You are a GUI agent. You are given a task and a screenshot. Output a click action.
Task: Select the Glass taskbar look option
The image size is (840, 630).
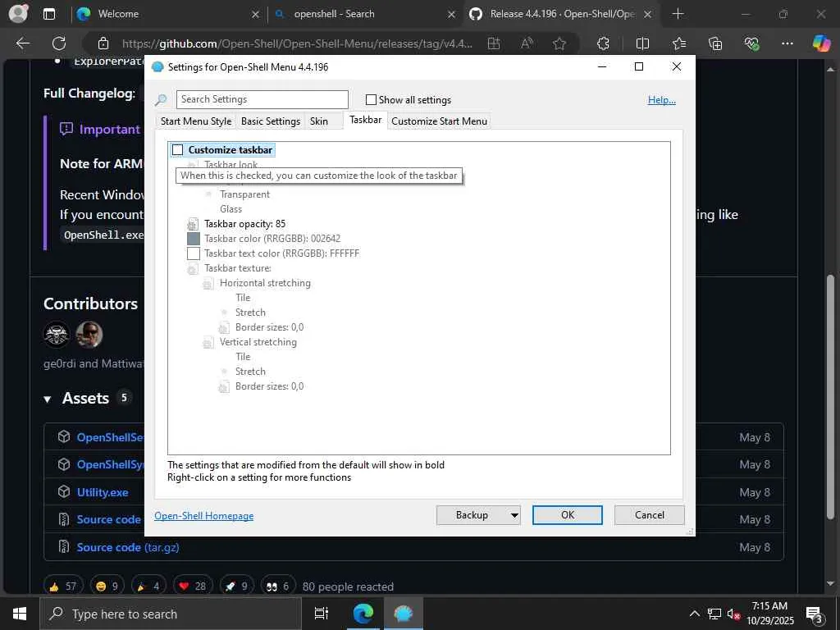pos(231,209)
